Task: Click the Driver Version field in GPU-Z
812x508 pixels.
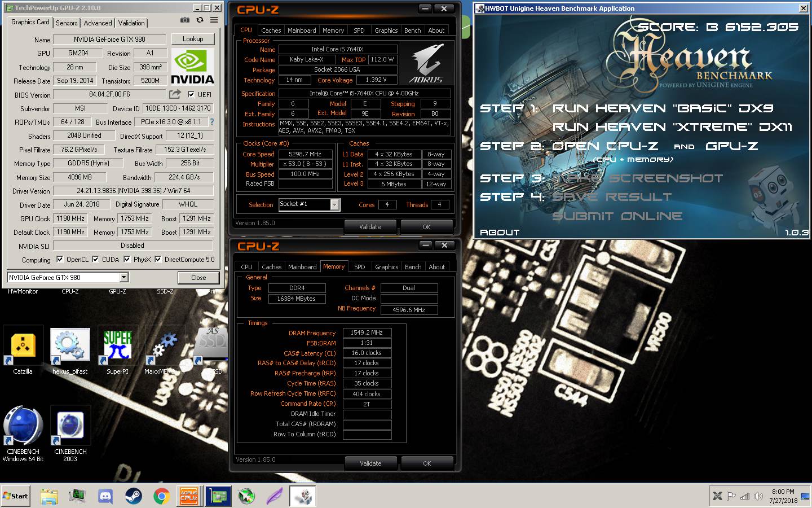Action: pyautogui.click(x=134, y=191)
